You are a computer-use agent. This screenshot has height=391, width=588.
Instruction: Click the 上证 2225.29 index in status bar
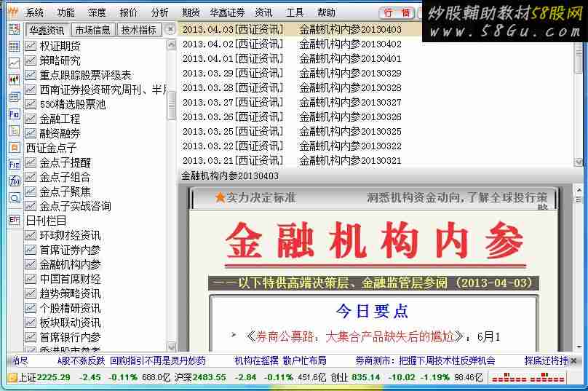(44, 377)
